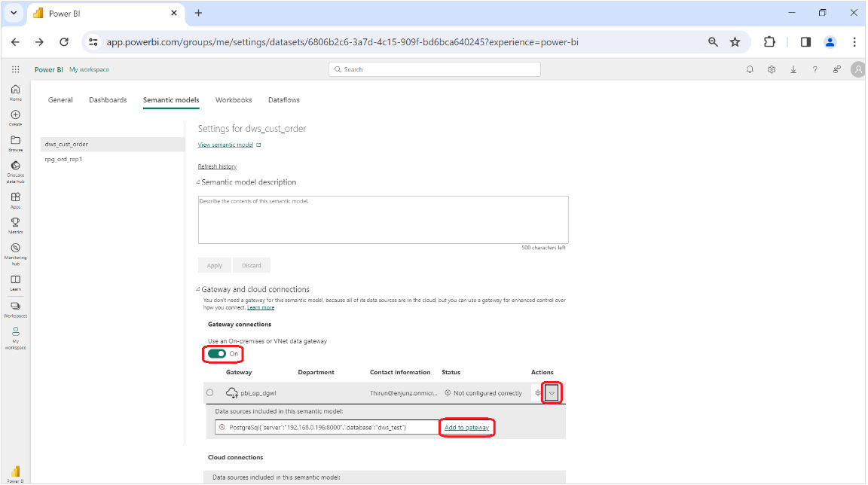Open the browser tab search dropdown
This screenshot has height=485, width=868.
14,14
